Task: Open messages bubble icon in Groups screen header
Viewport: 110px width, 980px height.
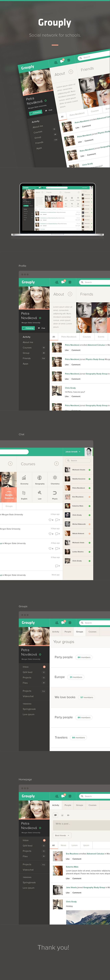Action: (x=64, y=622)
